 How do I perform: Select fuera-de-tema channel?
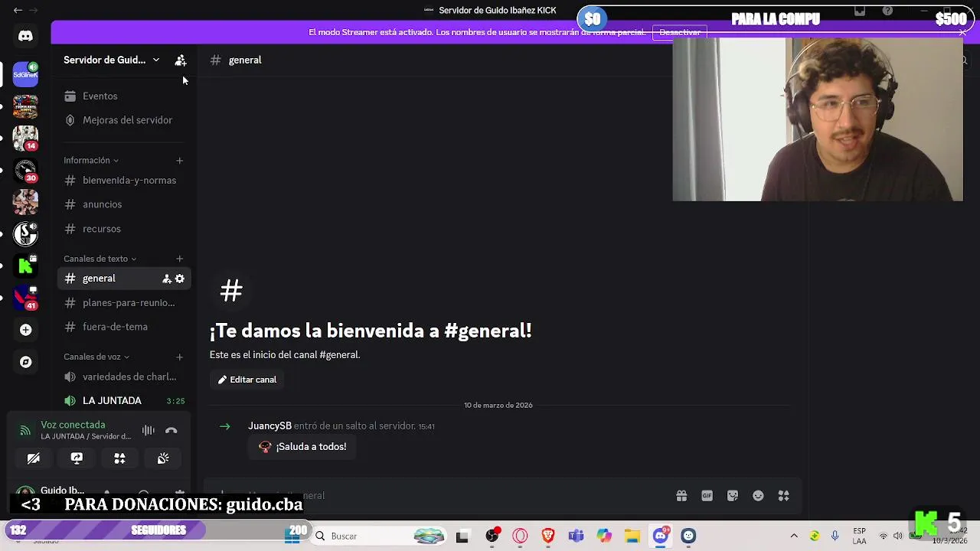tap(123, 327)
